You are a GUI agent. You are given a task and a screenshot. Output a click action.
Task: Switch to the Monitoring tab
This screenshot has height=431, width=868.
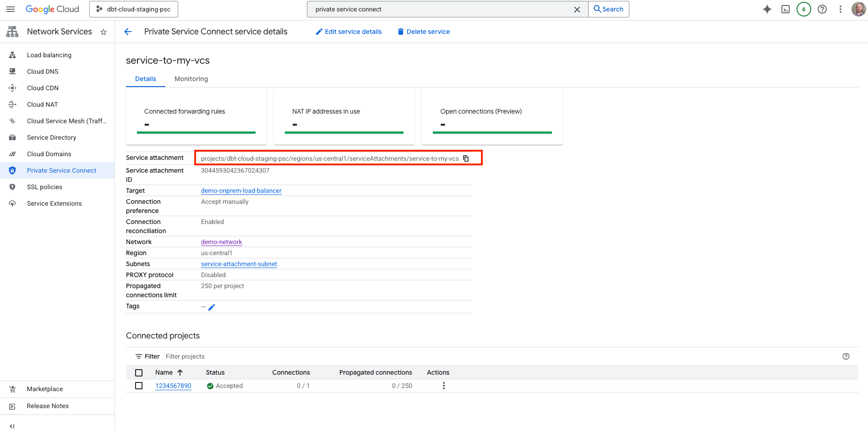click(x=191, y=78)
